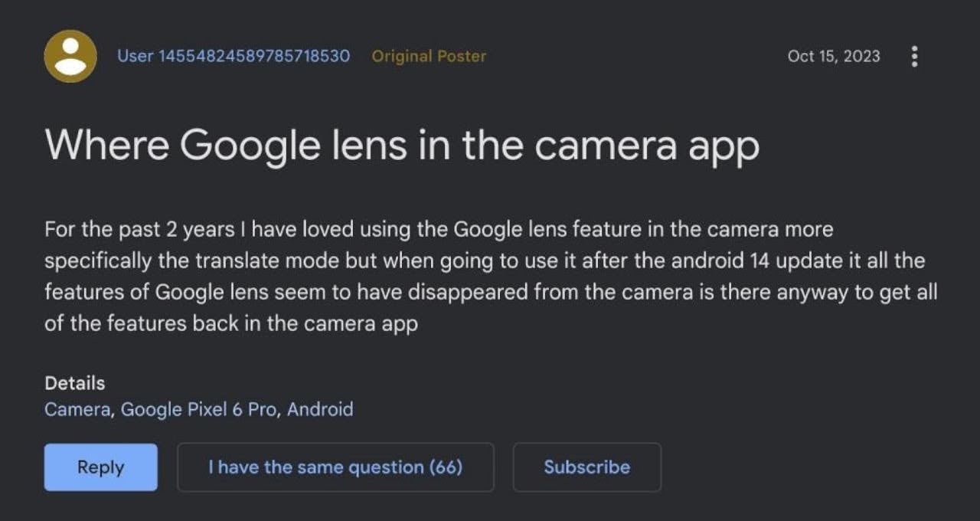
Task: Select the Android details tag
Action: (320, 409)
